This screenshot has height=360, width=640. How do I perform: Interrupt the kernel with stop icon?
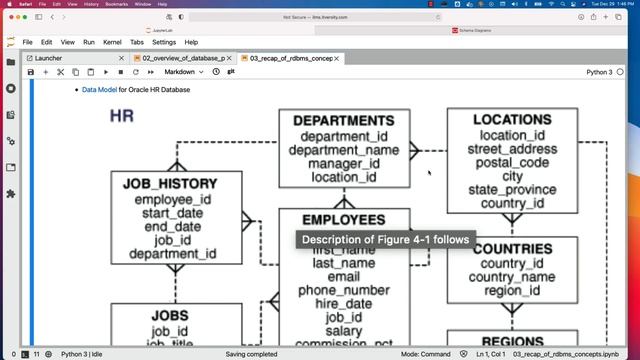pyautogui.click(x=121, y=72)
